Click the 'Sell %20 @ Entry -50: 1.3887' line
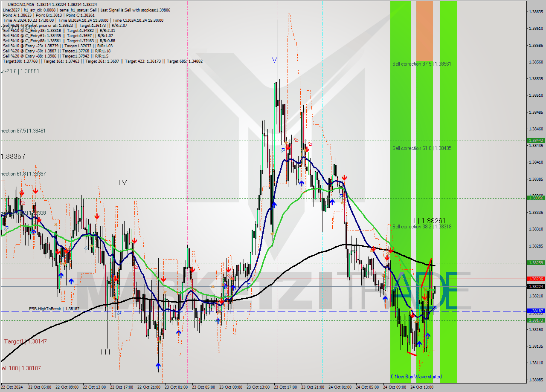The width and height of the screenshot is (546, 392). tap(56, 51)
